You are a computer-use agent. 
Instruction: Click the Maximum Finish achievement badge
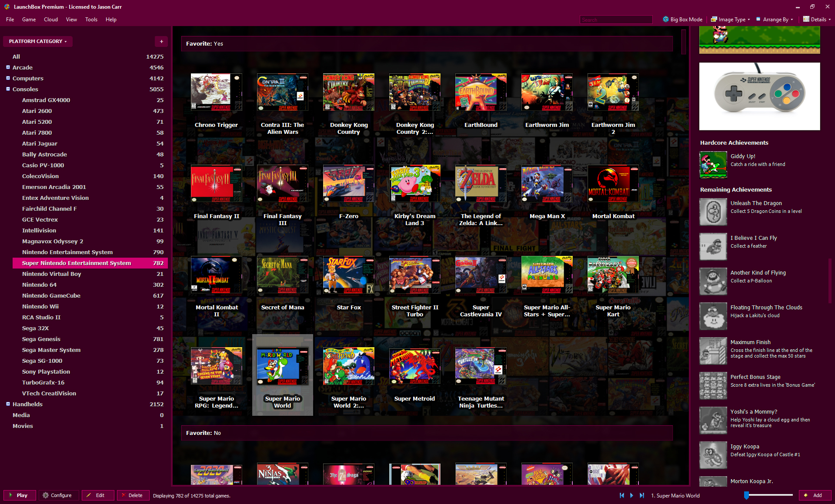(713, 351)
